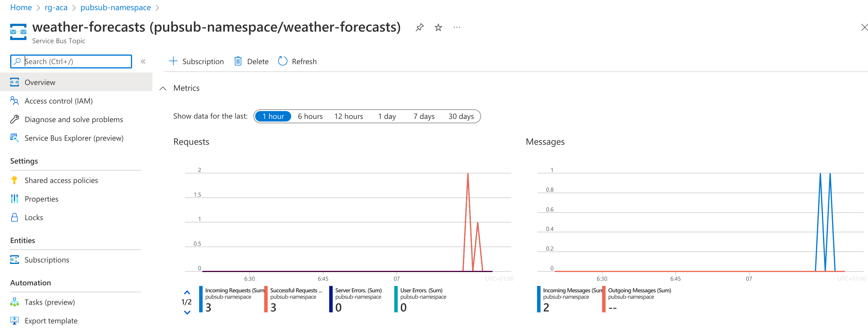Select the 30 days time range
868x328 pixels.
pos(461,116)
